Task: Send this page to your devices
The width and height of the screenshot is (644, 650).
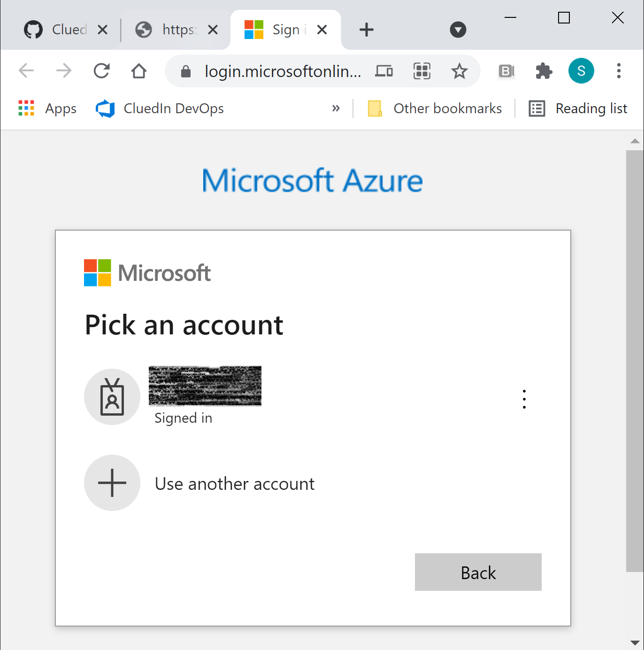Action: tap(384, 71)
